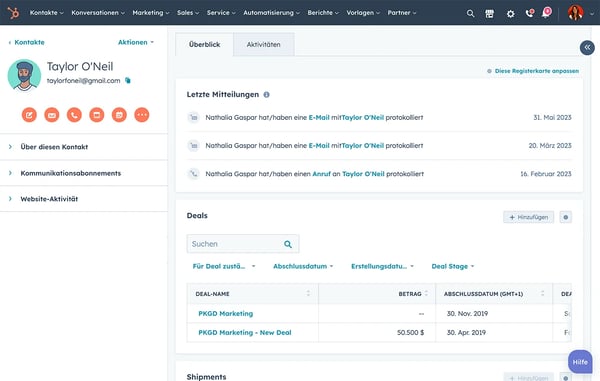Screen dimensions: 600x381
Task: Open Deal Stage filter dropdown
Action: tap(453, 266)
